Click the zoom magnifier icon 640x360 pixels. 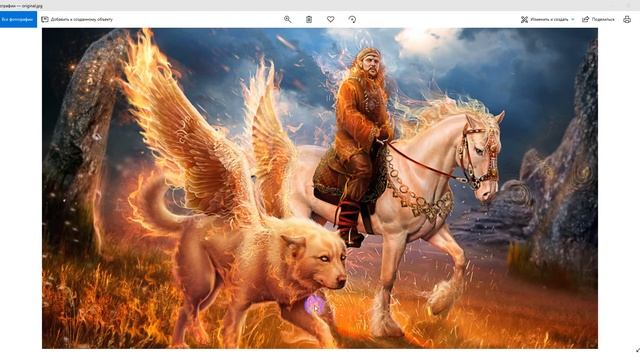(288, 19)
